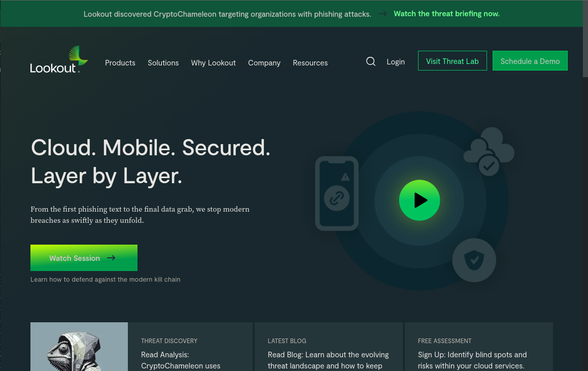The image size is (588, 371).
Task: Play the hero video
Action: click(419, 200)
